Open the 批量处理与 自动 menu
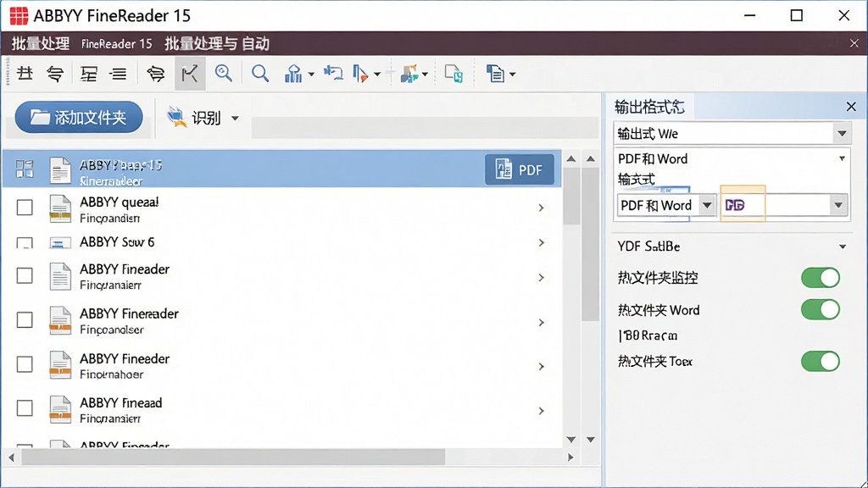 click(x=217, y=44)
